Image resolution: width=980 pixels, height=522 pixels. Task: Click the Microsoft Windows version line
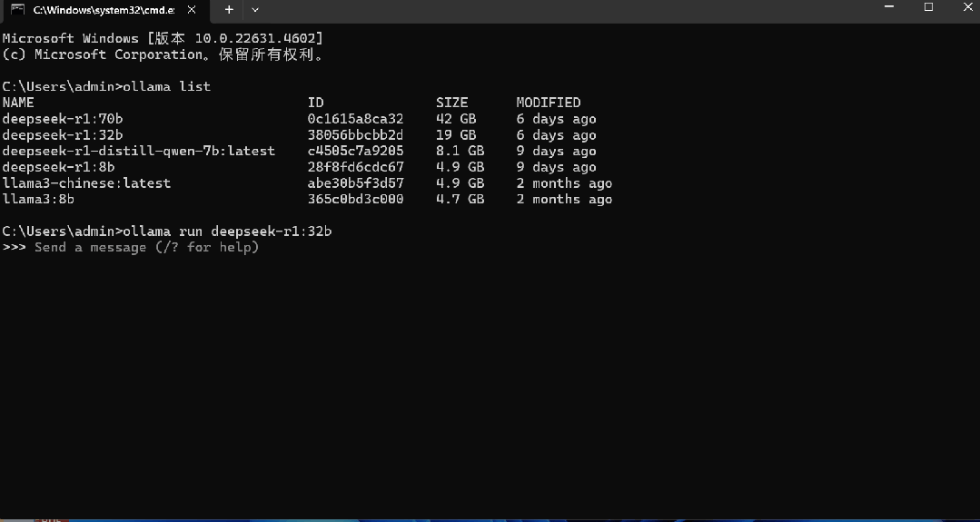click(x=163, y=38)
